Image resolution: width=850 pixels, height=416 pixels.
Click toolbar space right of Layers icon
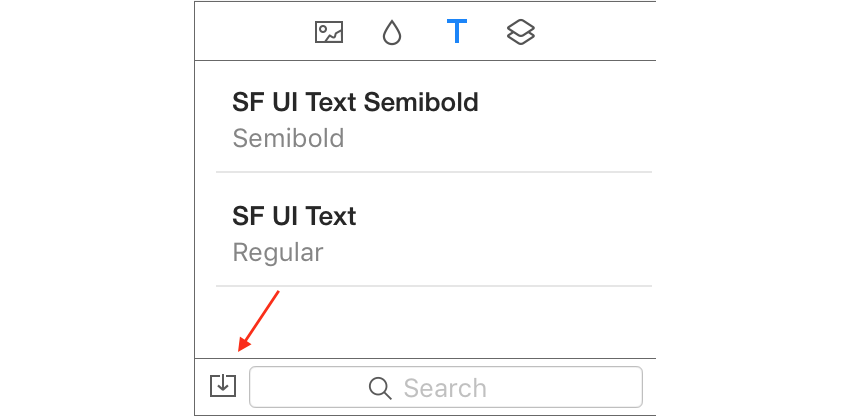595,33
